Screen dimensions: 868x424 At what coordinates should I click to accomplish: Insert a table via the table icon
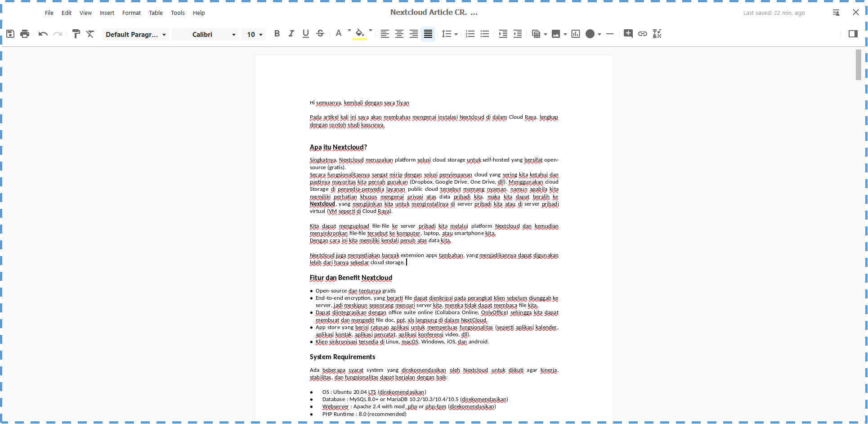click(536, 34)
